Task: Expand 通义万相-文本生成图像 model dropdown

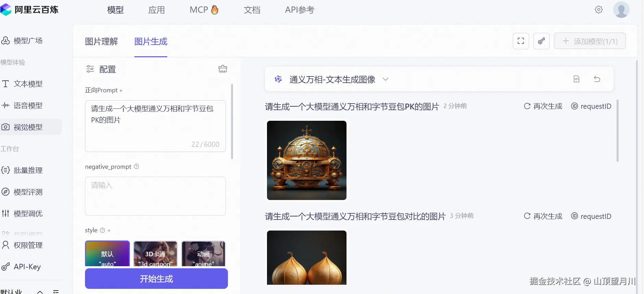Action: [x=386, y=79]
